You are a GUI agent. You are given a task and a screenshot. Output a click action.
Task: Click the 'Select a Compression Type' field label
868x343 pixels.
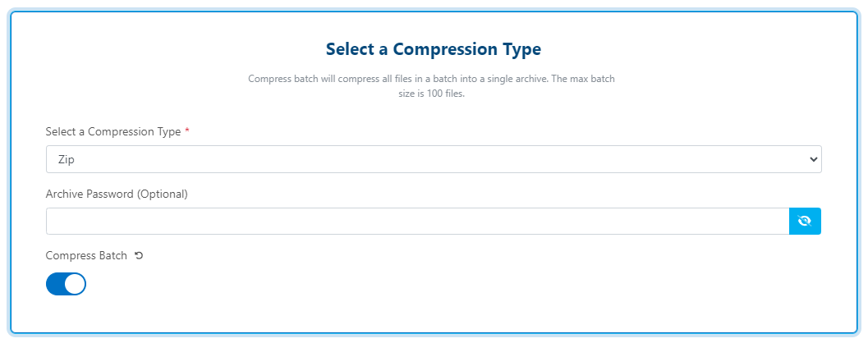pyautogui.click(x=113, y=132)
